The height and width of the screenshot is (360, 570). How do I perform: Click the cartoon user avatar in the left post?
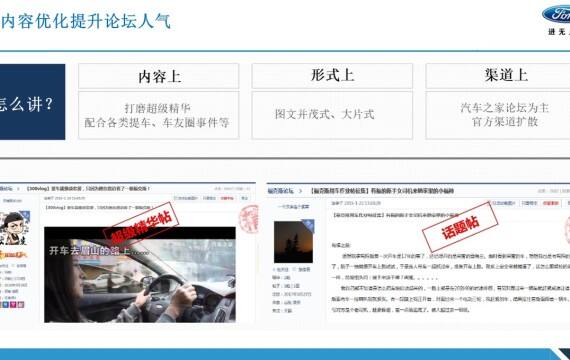[14, 229]
